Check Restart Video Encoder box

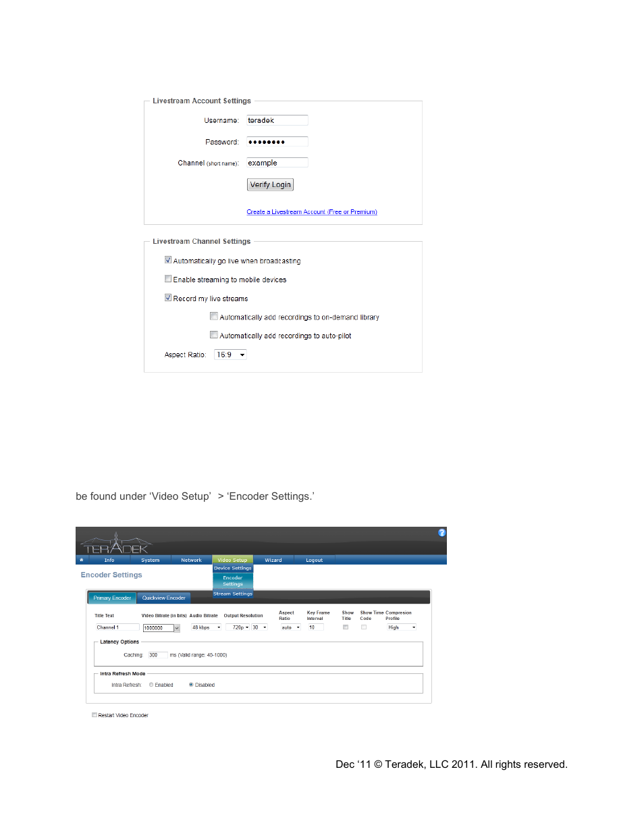coord(95,715)
